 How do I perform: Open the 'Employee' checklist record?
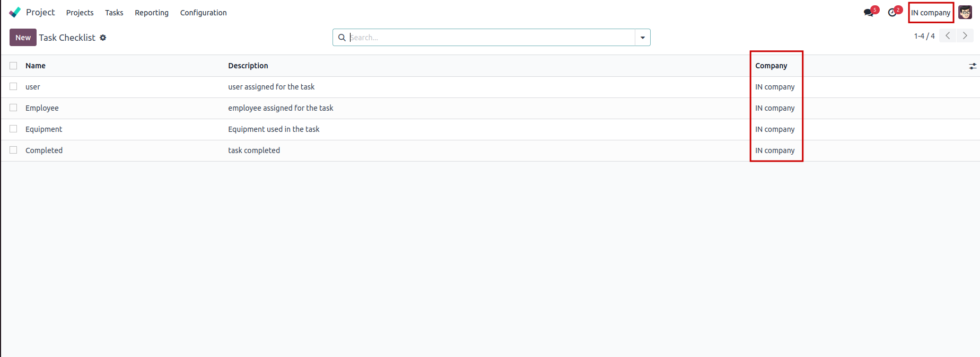tap(42, 108)
